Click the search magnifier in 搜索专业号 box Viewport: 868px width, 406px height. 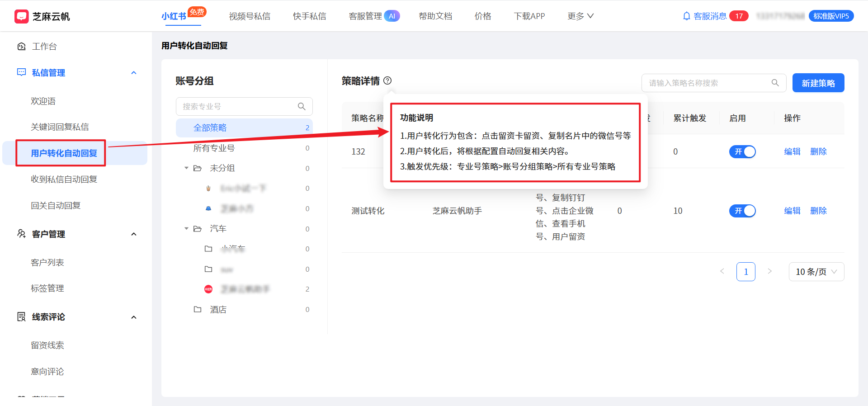302,107
